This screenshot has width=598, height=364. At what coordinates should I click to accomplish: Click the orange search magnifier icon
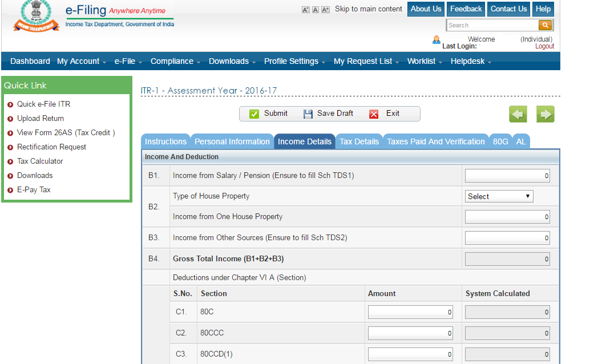click(x=546, y=25)
